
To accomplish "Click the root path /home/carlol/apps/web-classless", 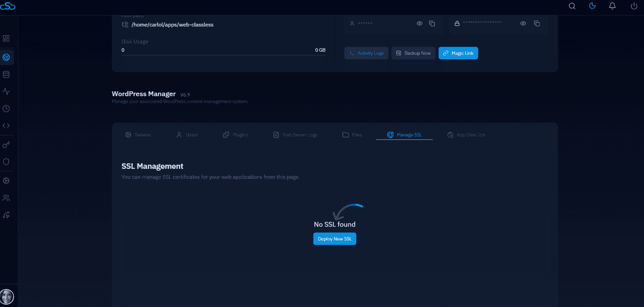I will point(172,25).
